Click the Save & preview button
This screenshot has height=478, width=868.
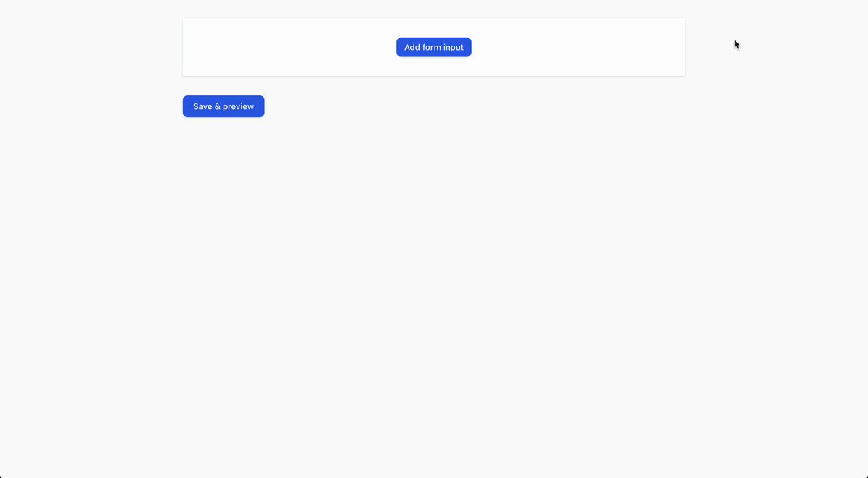pos(223,106)
